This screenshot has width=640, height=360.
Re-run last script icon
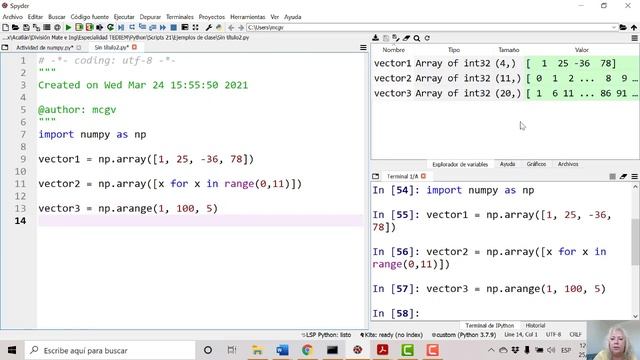(110, 27)
